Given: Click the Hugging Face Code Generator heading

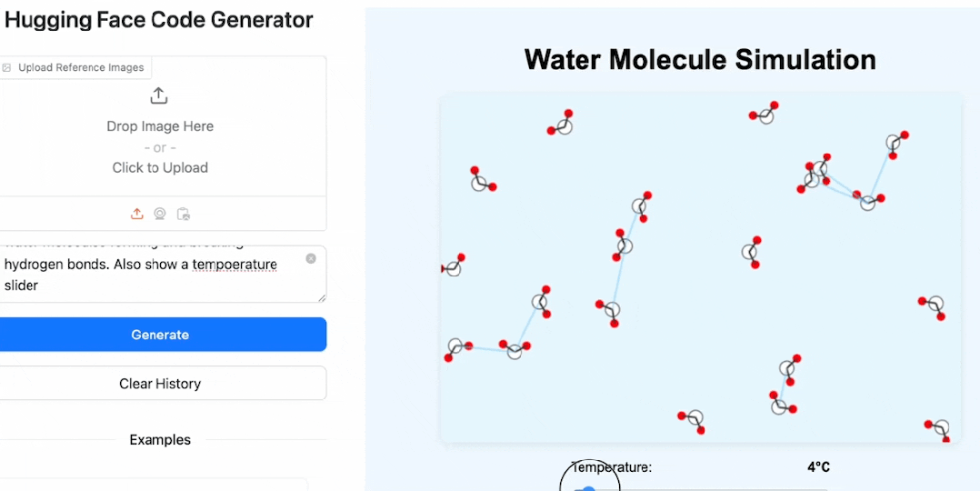Looking at the screenshot, I should coord(160,20).
